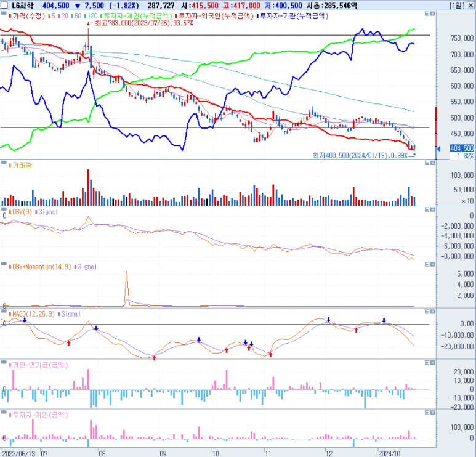The image size is (476, 457).
Task: Click the 기관-연기금(금액) legend label
Action: point(40,365)
